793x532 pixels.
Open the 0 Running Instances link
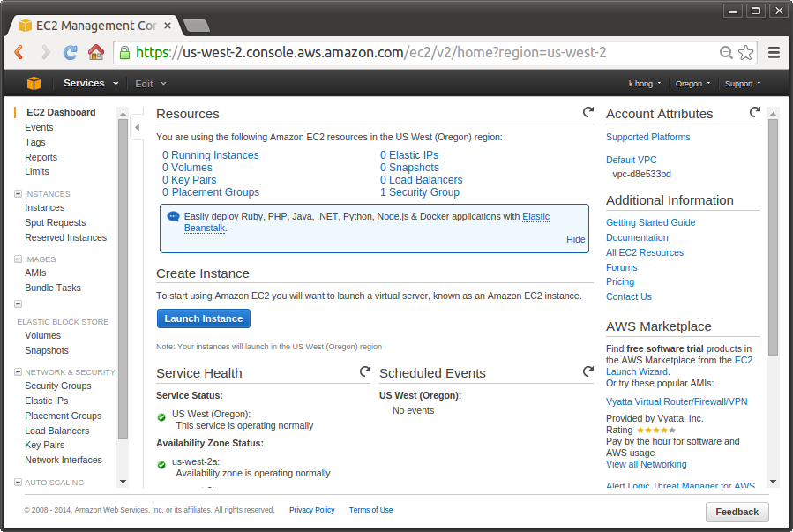tap(211, 155)
